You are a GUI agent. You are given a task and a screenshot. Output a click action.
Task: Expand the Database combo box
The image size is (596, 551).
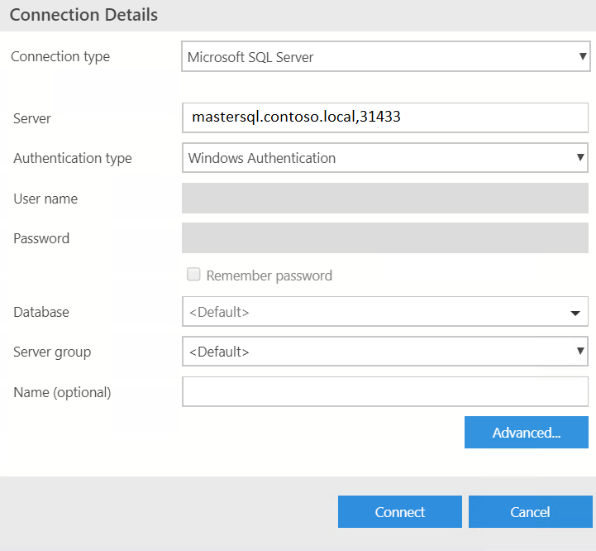click(385, 312)
